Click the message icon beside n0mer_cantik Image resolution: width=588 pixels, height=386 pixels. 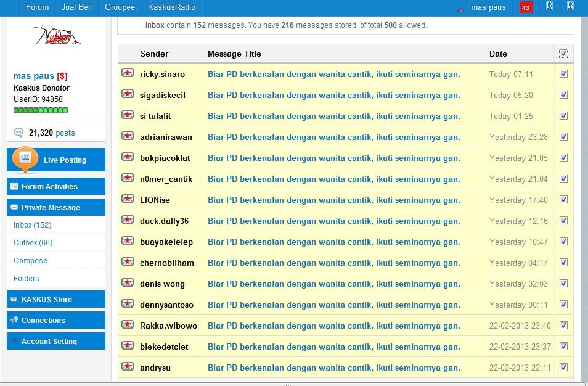coord(128,178)
